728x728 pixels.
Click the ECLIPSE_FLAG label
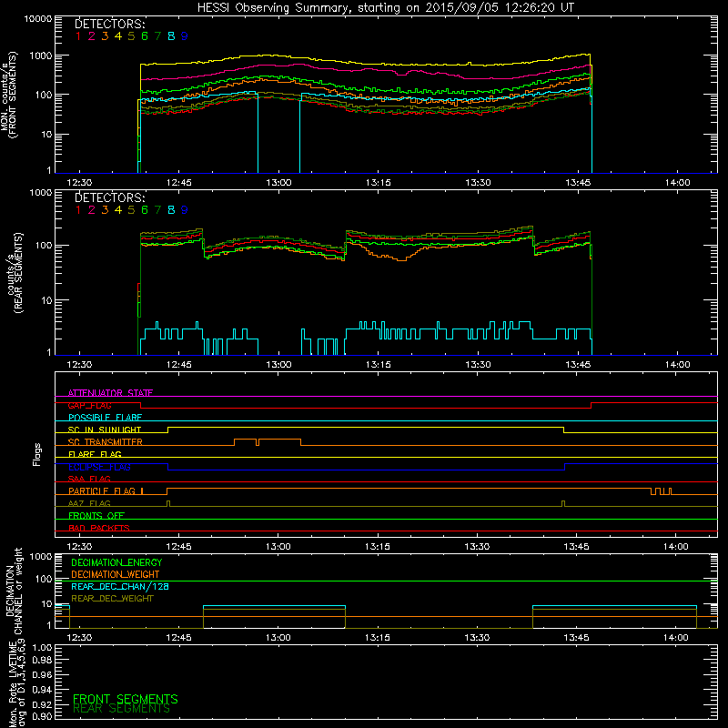coord(99,467)
